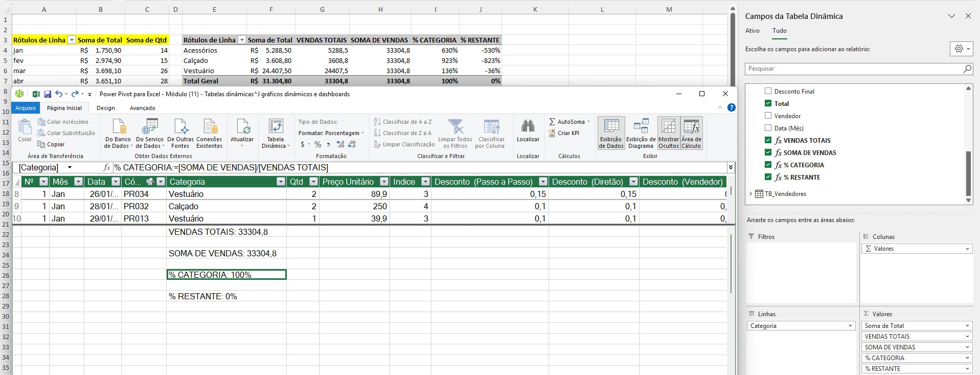Click Limpar Todos os Filtros icon
Viewport: 980px width, 375px height.
pos(455,127)
